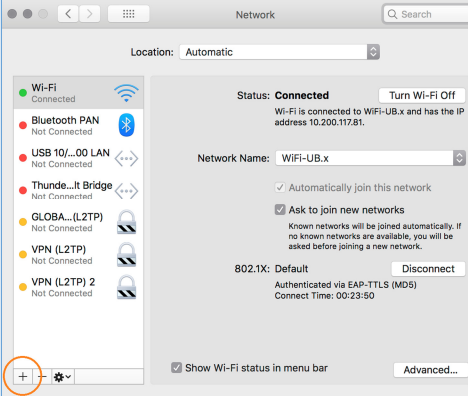Select the Wi-Fi service in the list

coord(79,93)
